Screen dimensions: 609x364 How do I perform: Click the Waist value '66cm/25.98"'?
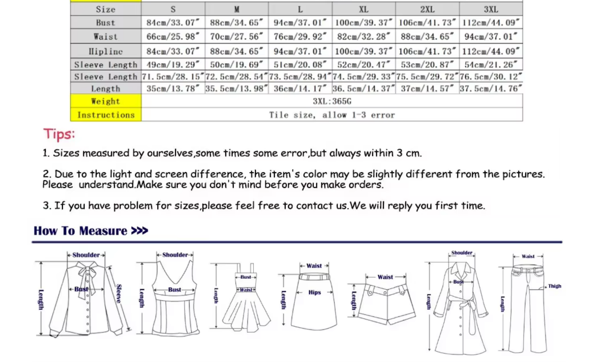click(x=173, y=37)
